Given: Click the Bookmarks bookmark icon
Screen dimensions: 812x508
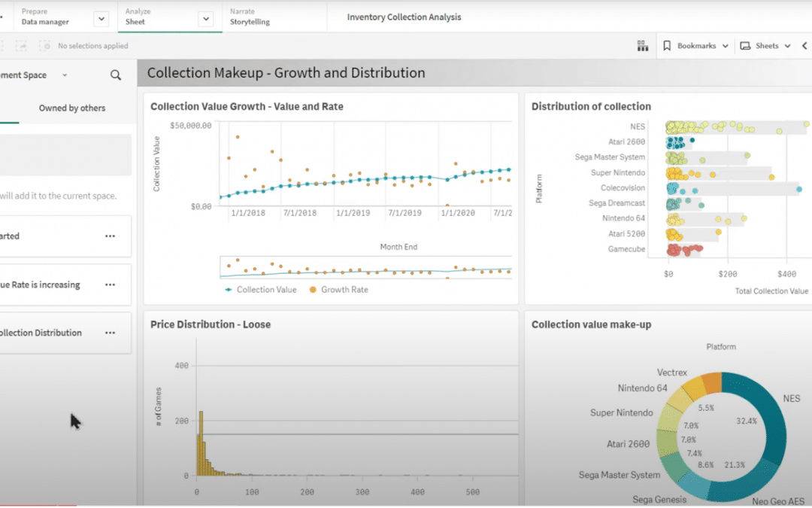Looking at the screenshot, I should point(668,45).
